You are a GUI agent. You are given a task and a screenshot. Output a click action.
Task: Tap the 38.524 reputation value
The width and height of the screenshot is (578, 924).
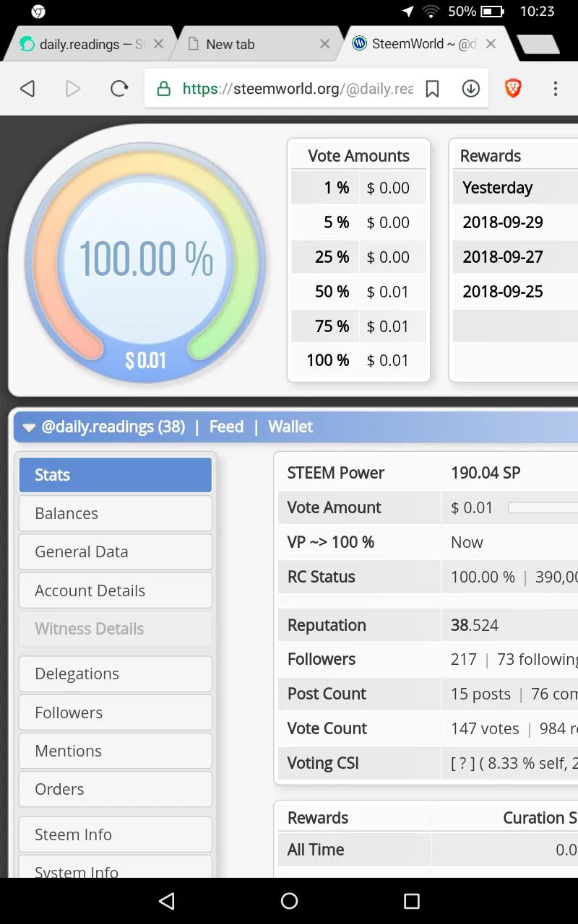pyautogui.click(x=475, y=625)
